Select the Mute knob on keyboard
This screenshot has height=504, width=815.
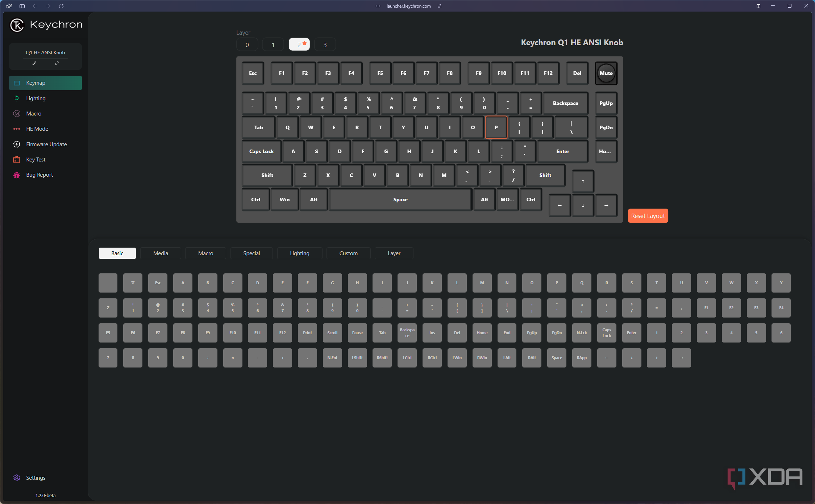point(606,73)
